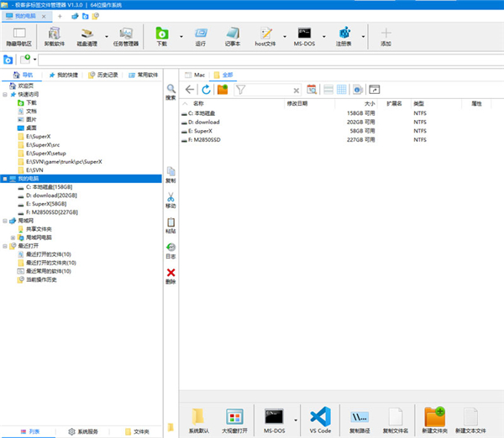
Task: Expand the 局域网电脑 tree node
Action: tap(13, 237)
